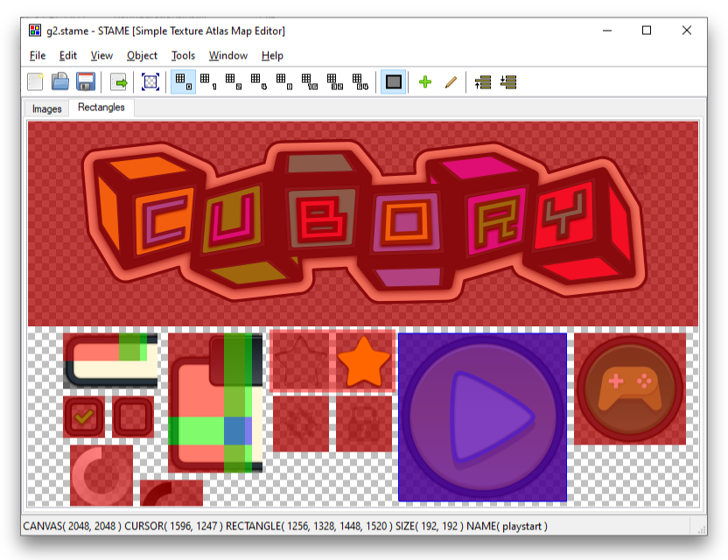Toggle the dark background rectangle button
Screen dimensions: 728x560
coord(393,81)
